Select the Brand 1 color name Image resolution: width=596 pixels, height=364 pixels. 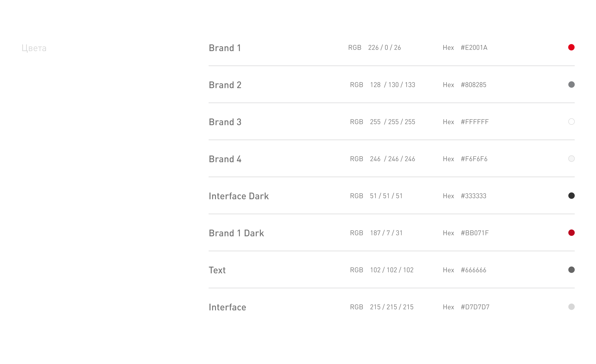[x=225, y=48]
